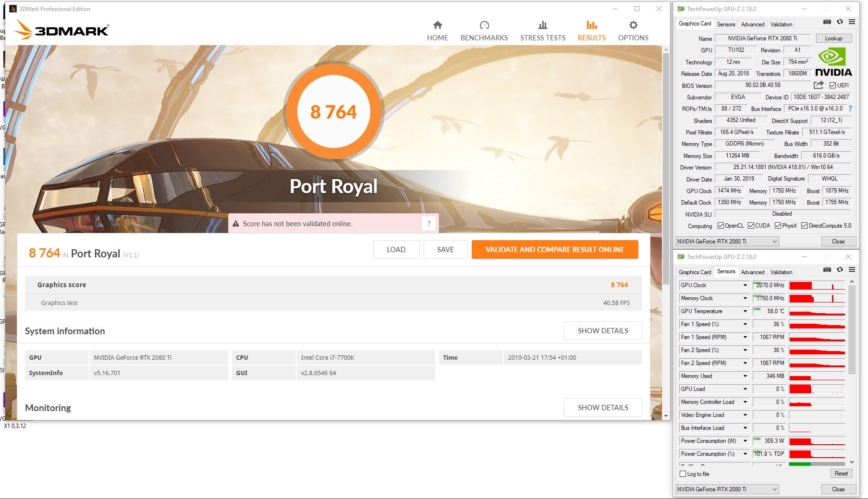Switch to Validation tab in Sensors GPU-Z window
The image size is (868, 499).
tap(781, 272)
